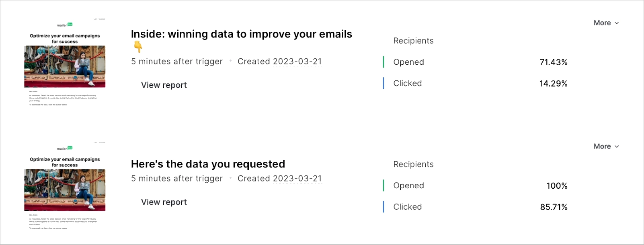The height and width of the screenshot is (245, 644).
Task: Open the email titled 'Inside: winning data to improve your emails'
Action: click(x=241, y=34)
